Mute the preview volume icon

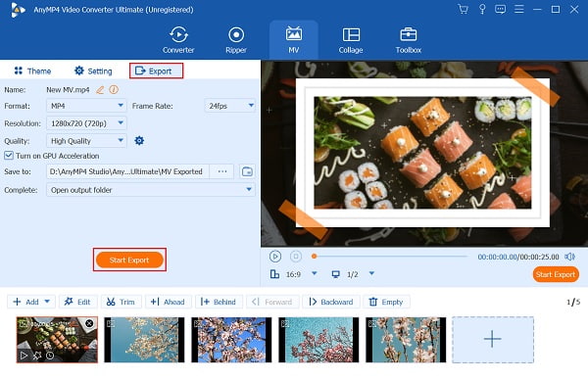tap(569, 257)
